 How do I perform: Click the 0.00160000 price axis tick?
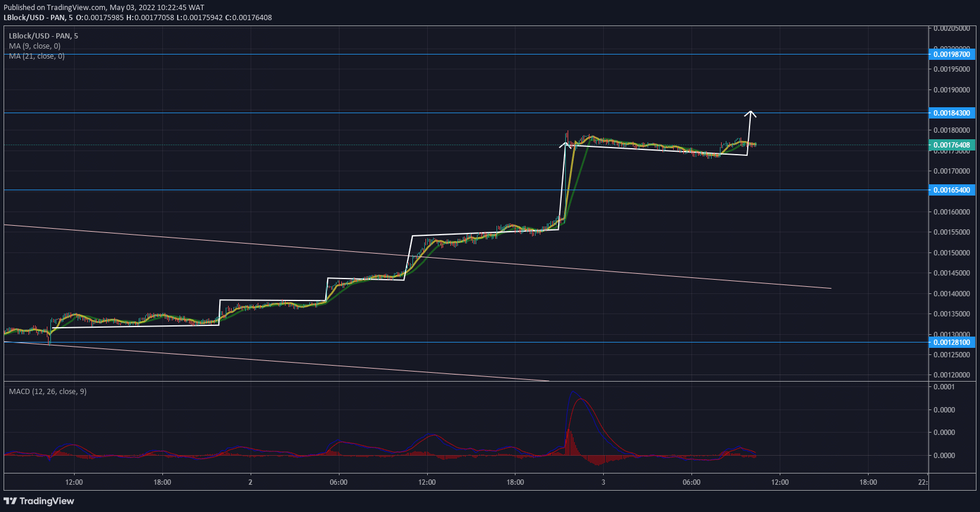(952, 212)
